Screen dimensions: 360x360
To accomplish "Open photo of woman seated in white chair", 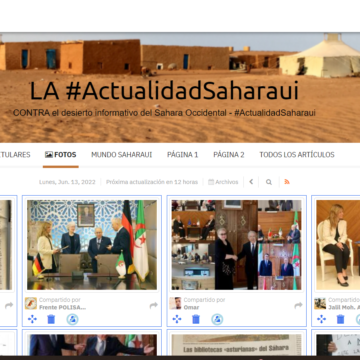I will [338, 245].
